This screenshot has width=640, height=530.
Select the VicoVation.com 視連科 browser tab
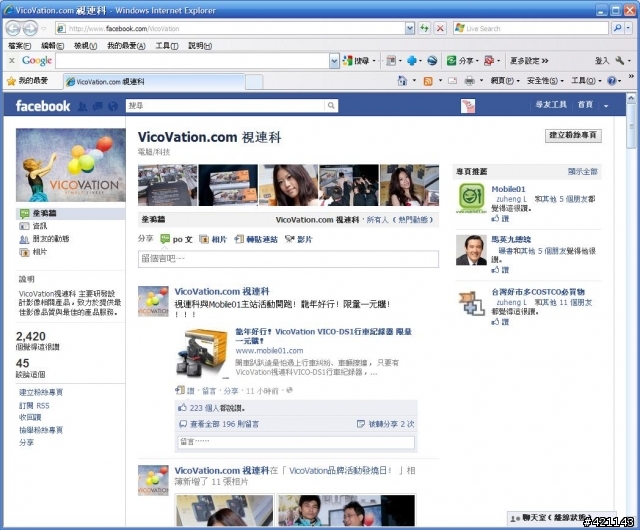[154, 81]
